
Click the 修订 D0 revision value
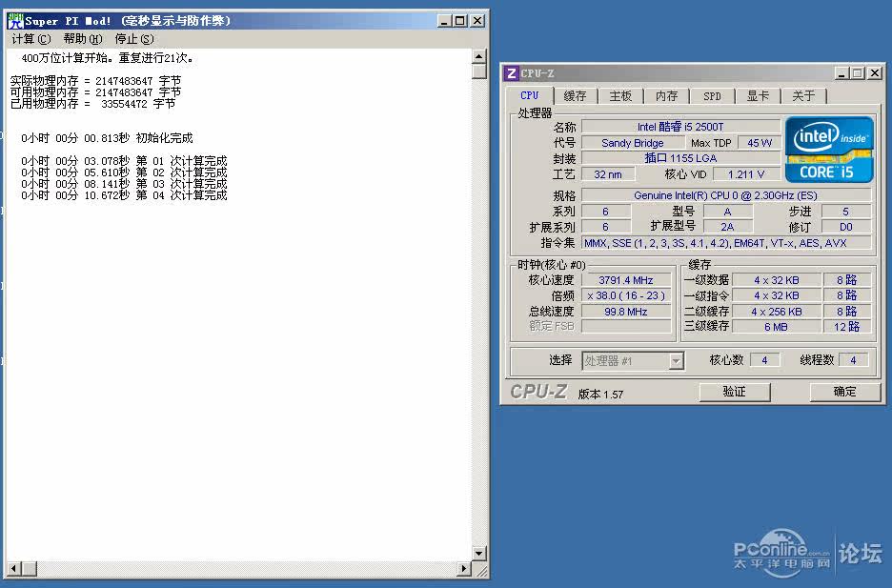[x=846, y=227]
